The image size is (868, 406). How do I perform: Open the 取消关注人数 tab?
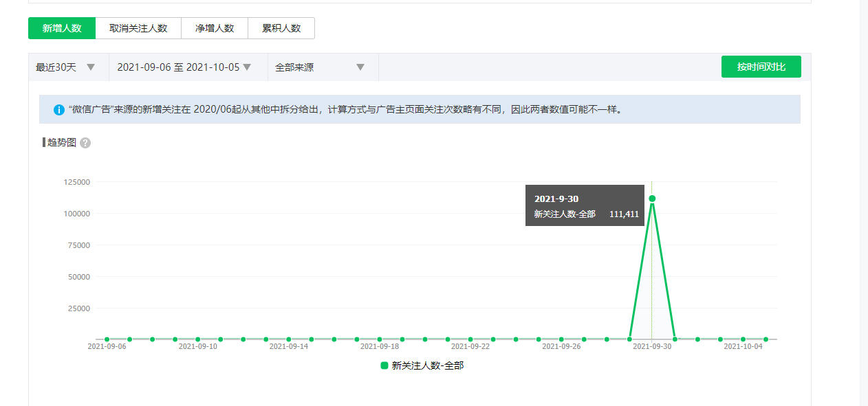coord(138,28)
